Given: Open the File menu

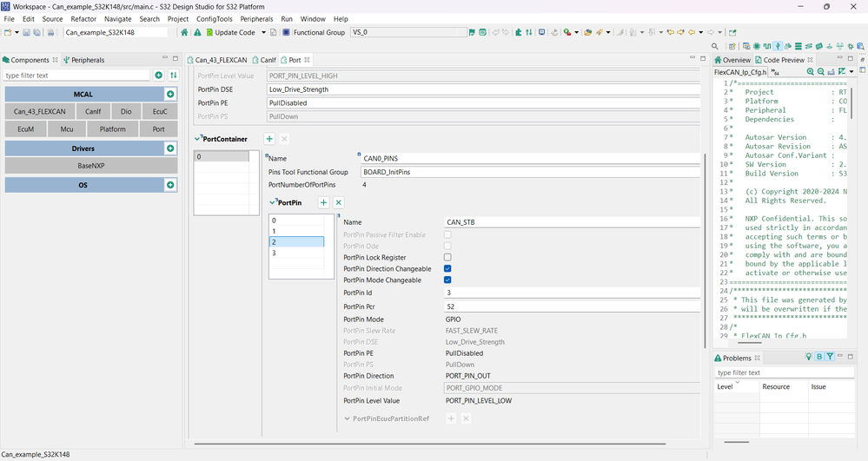Looking at the screenshot, I should click(10, 19).
